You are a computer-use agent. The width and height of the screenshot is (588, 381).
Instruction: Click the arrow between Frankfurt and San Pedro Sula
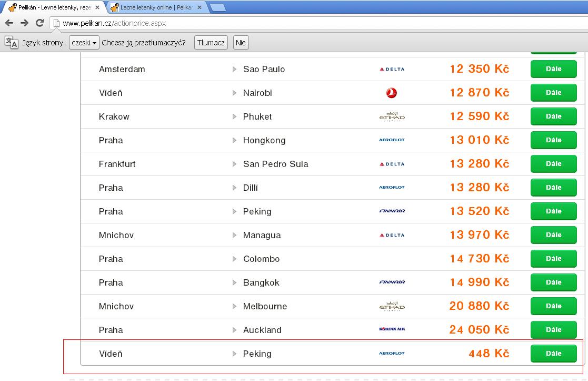234,164
